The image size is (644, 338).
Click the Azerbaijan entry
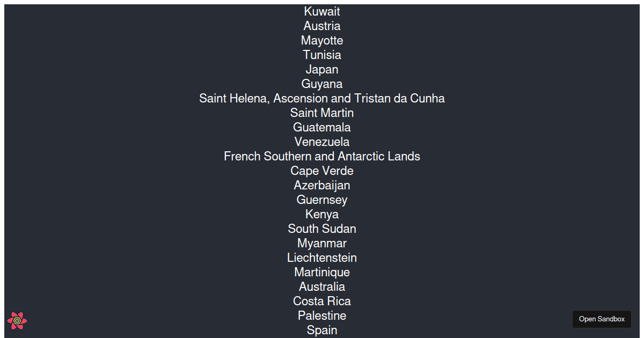[x=322, y=185]
